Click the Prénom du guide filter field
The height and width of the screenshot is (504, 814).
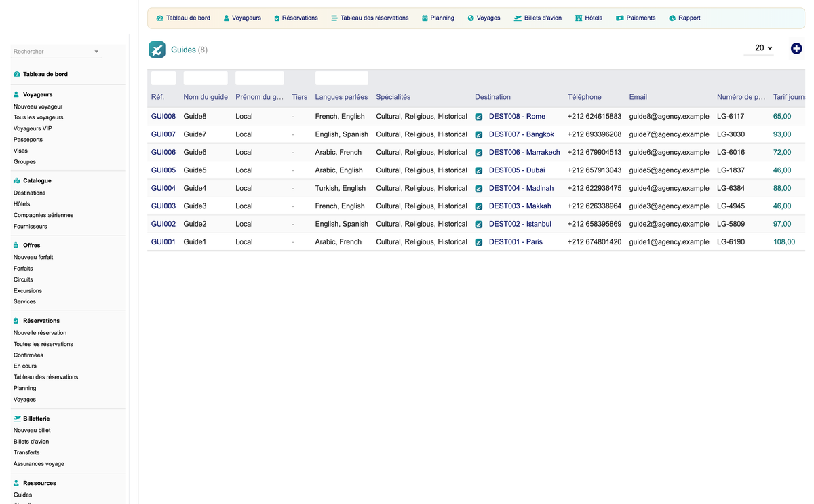point(260,78)
